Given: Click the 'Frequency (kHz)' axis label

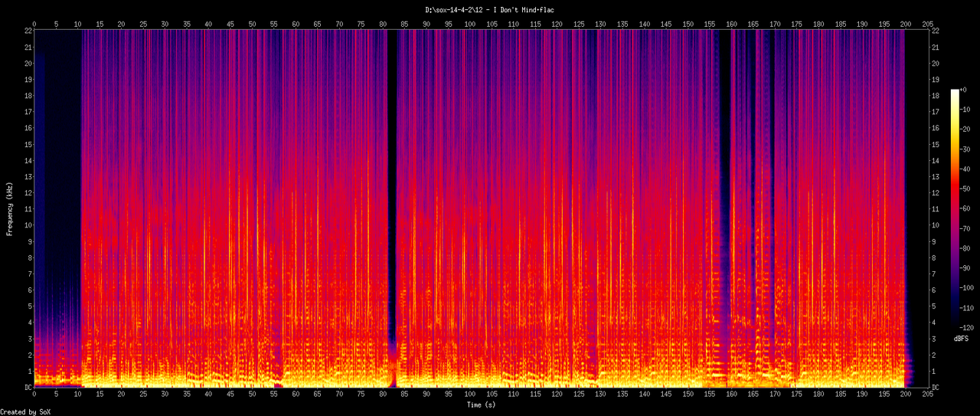Looking at the screenshot, I should click(10, 208).
